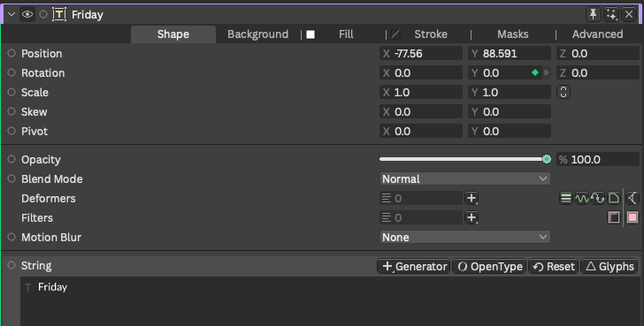
Task: Click the Skew Y value field
Action: (510, 111)
